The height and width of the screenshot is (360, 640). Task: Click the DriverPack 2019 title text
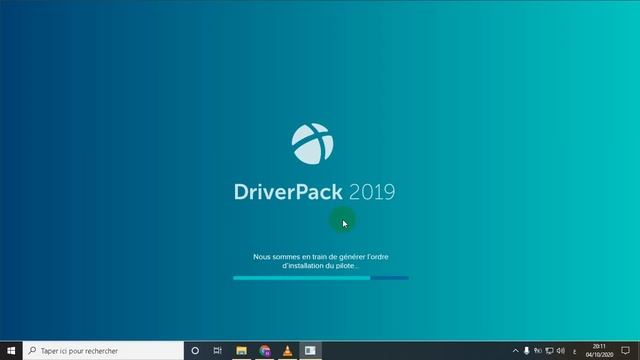(x=314, y=192)
